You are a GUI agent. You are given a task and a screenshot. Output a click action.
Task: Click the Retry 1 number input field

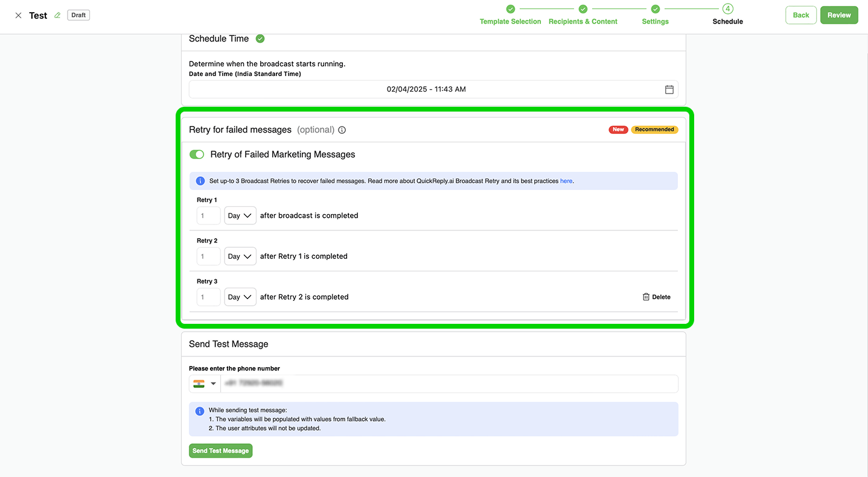point(208,216)
